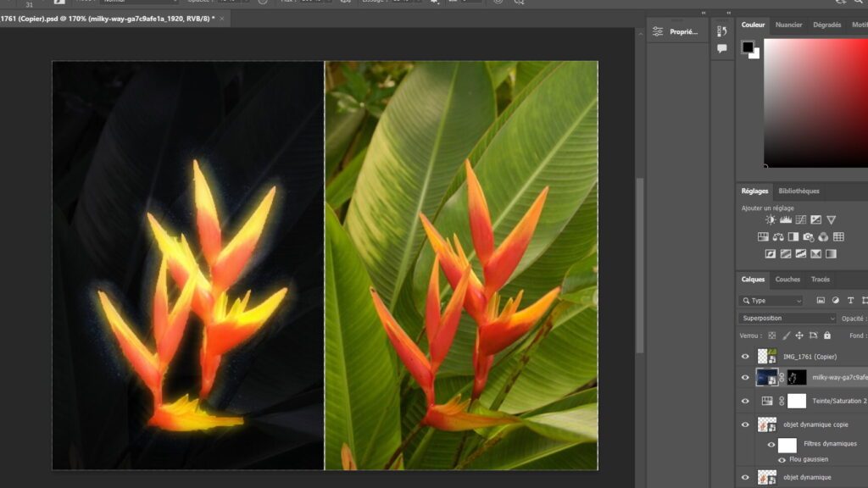Select the Teinte/Saturation 2 mask thumbnail
The height and width of the screenshot is (488, 868).
point(797,401)
